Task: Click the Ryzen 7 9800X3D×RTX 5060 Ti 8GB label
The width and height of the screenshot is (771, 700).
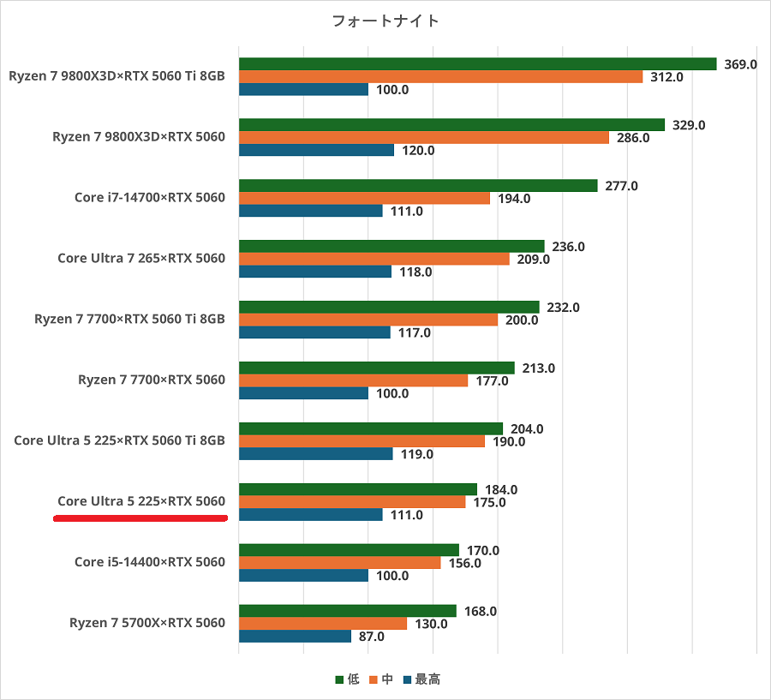Action: click(117, 76)
